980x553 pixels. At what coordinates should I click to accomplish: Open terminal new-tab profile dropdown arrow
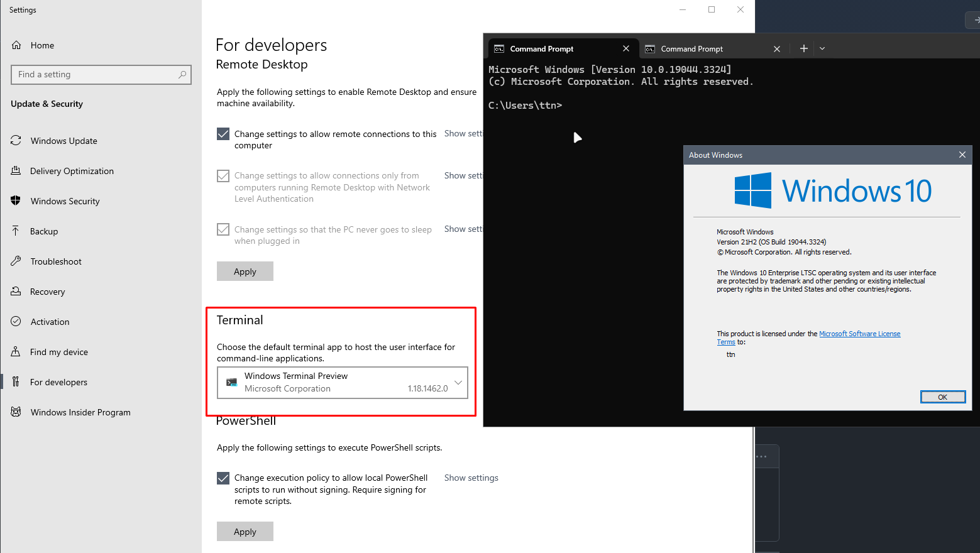click(x=822, y=48)
